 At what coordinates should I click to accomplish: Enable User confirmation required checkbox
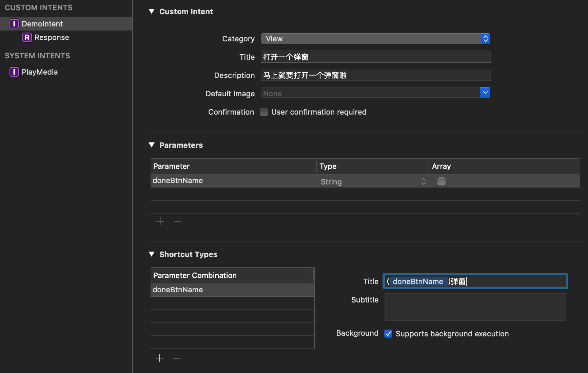tap(264, 112)
